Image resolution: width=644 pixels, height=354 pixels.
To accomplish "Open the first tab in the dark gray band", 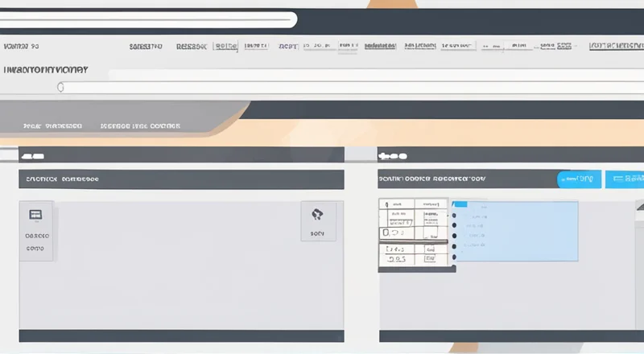I will coord(52,126).
